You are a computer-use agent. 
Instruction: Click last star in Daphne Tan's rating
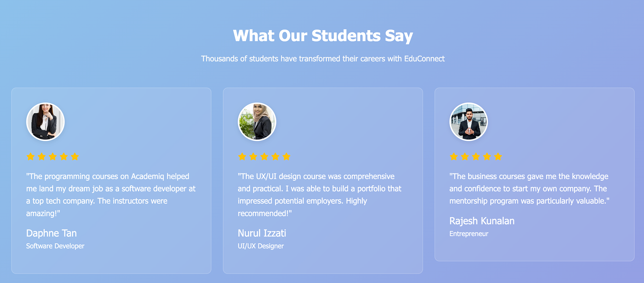[x=75, y=157]
